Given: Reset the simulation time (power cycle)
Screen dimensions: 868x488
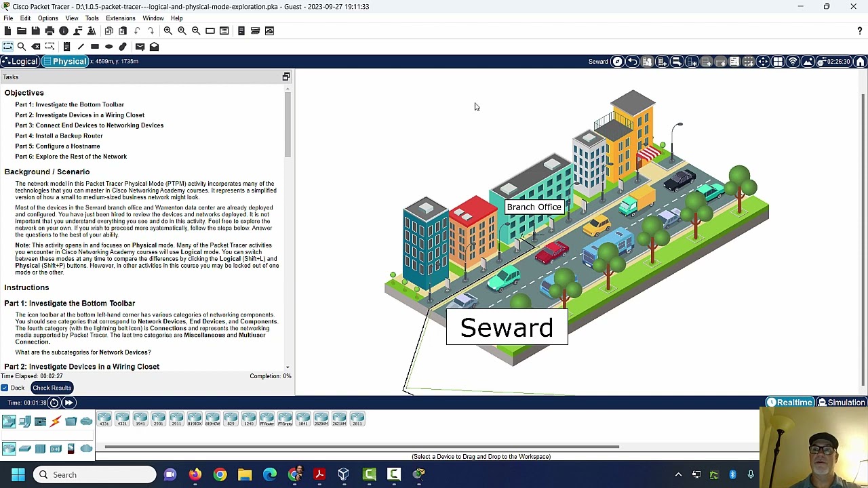Looking at the screenshot, I should (x=54, y=403).
